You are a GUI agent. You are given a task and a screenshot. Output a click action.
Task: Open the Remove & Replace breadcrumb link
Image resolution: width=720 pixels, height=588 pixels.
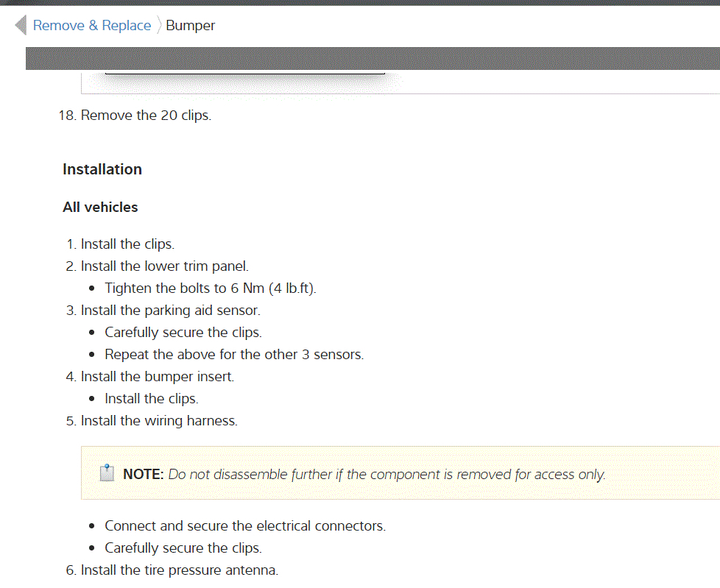[92, 26]
